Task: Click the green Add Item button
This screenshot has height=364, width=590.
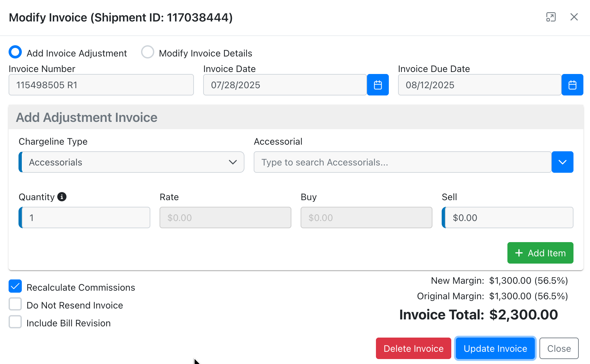Action: [x=540, y=253]
